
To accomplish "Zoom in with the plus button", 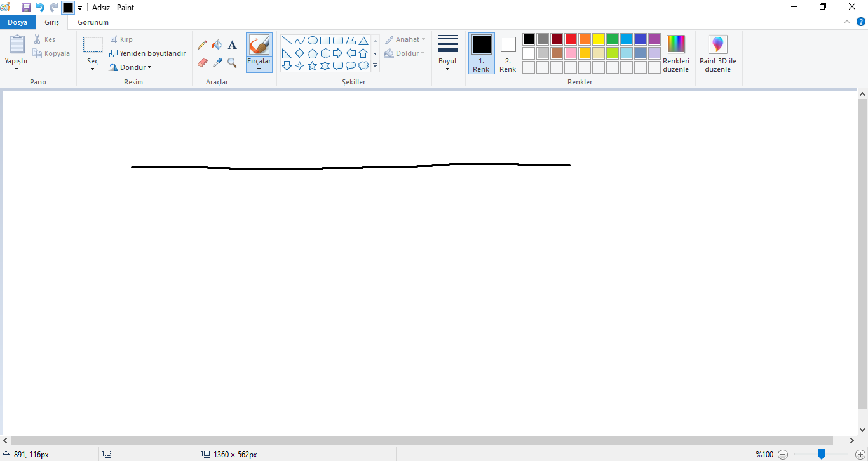I will click(860, 455).
